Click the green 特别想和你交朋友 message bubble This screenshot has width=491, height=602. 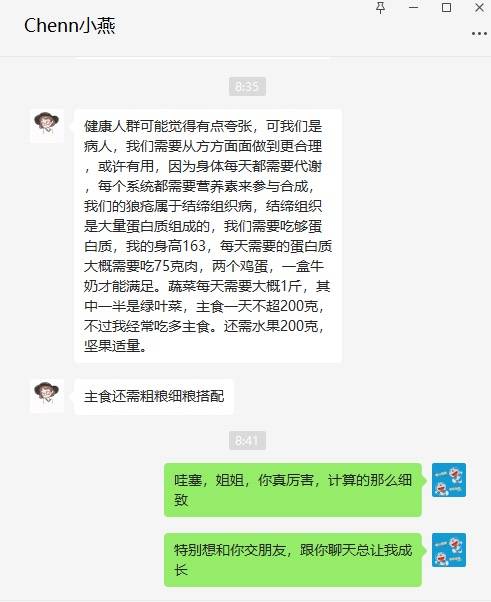click(x=293, y=560)
